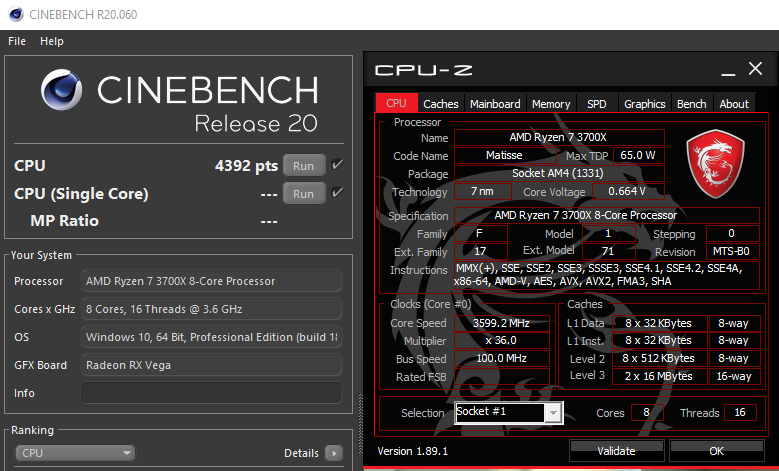The height and width of the screenshot is (471, 779).
Task: Click the Cinebench sphere logo
Action: click(62, 89)
